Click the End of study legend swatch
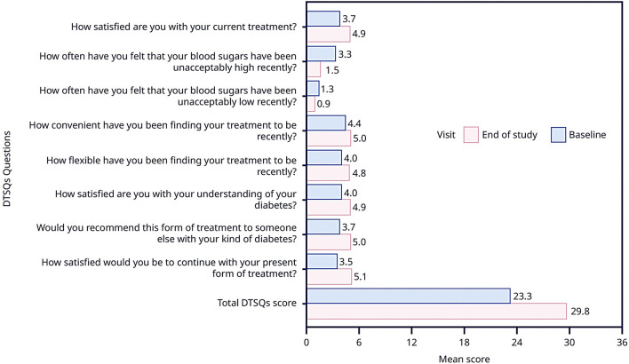Screen dimensions: 629x364 [470, 135]
